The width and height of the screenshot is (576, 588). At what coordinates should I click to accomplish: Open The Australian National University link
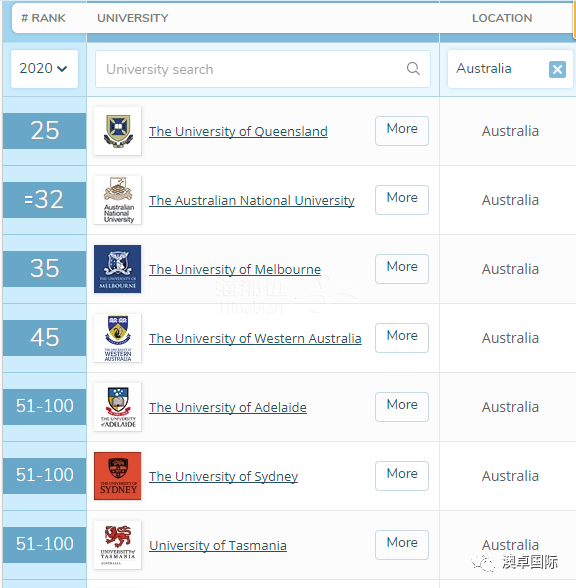coord(252,201)
